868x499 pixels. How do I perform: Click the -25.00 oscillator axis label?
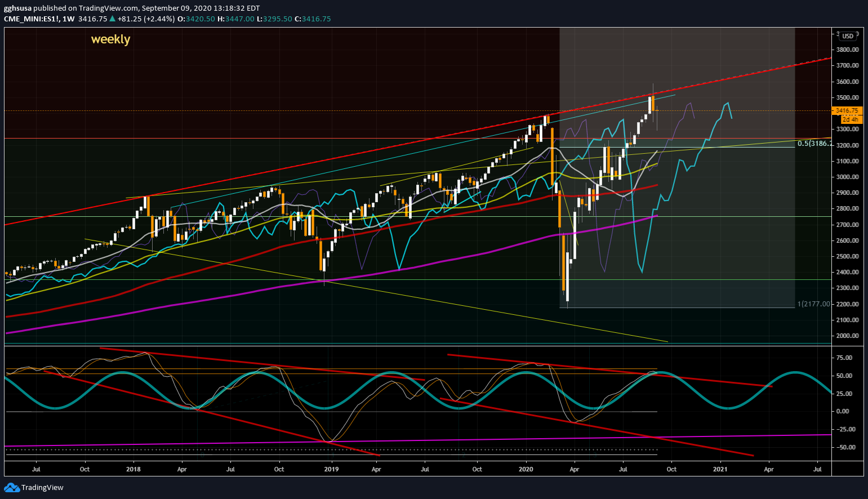(845, 429)
